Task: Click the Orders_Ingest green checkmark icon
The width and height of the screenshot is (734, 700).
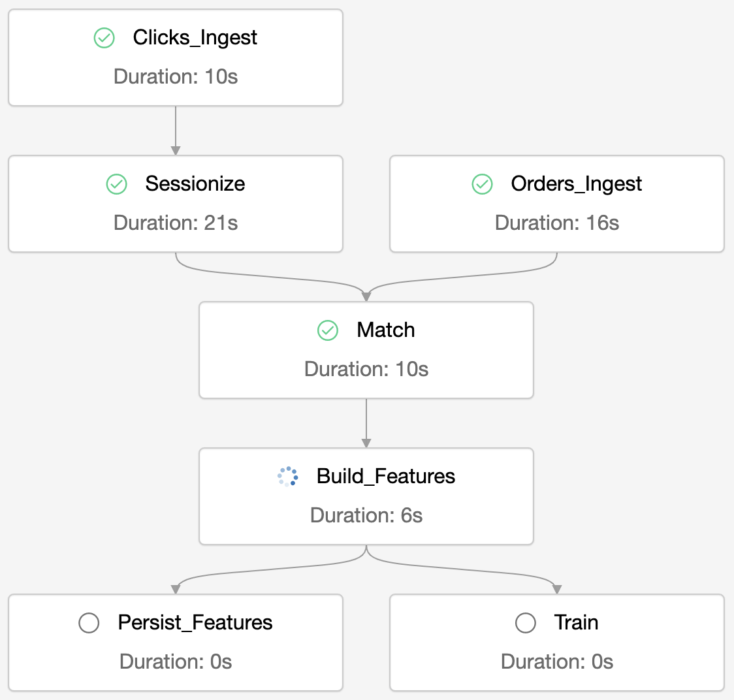Action: click(482, 184)
